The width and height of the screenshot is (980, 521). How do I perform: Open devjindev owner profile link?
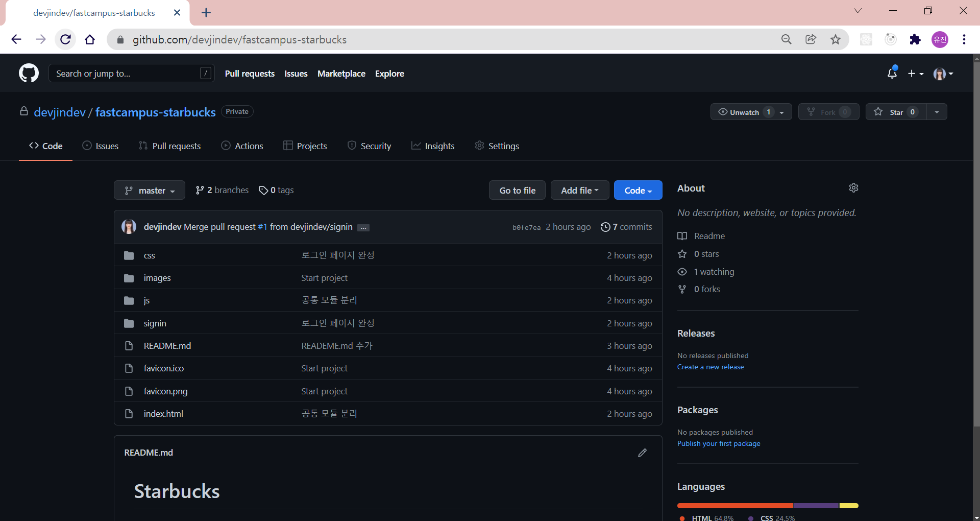click(60, 112)
